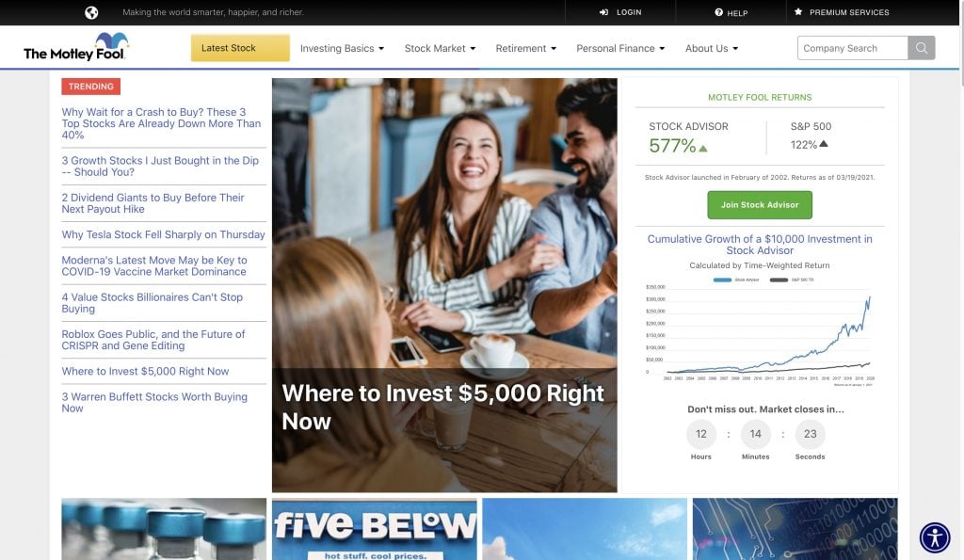Click the magnifier search button
Viewport: 964px width, 560px height.
point(921,48)
